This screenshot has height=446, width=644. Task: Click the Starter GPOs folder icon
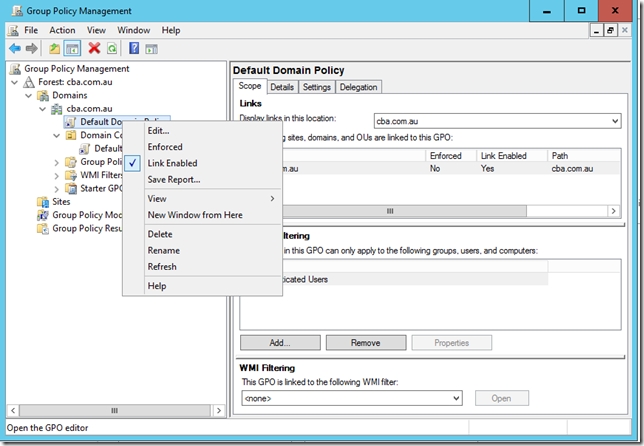71,189
